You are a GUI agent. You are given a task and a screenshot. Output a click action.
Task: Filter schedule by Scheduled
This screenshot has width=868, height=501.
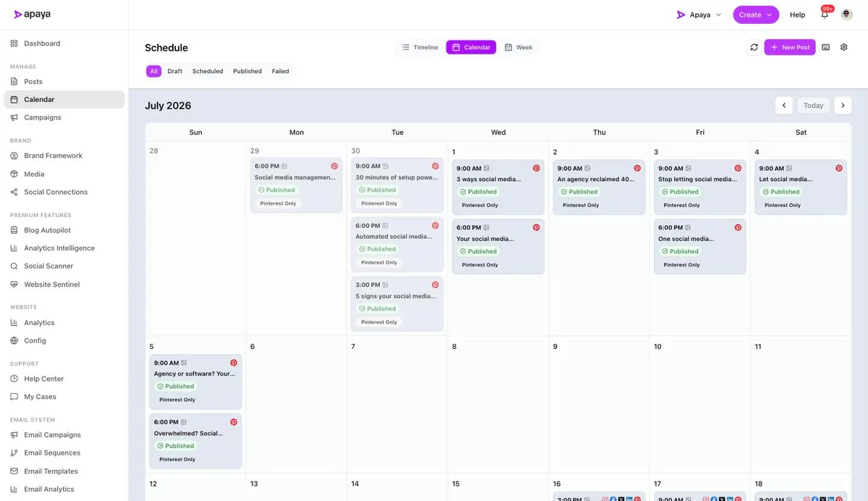208,71
